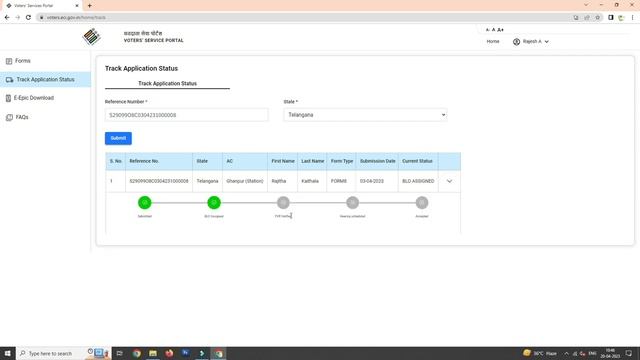Open the tab search dropdown arrow

point(586,5)
